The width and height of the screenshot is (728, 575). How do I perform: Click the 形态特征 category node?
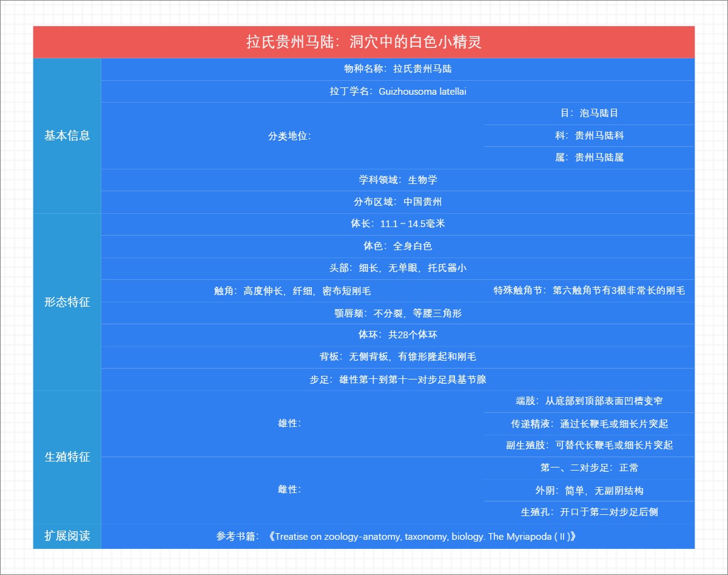(67, 302)
